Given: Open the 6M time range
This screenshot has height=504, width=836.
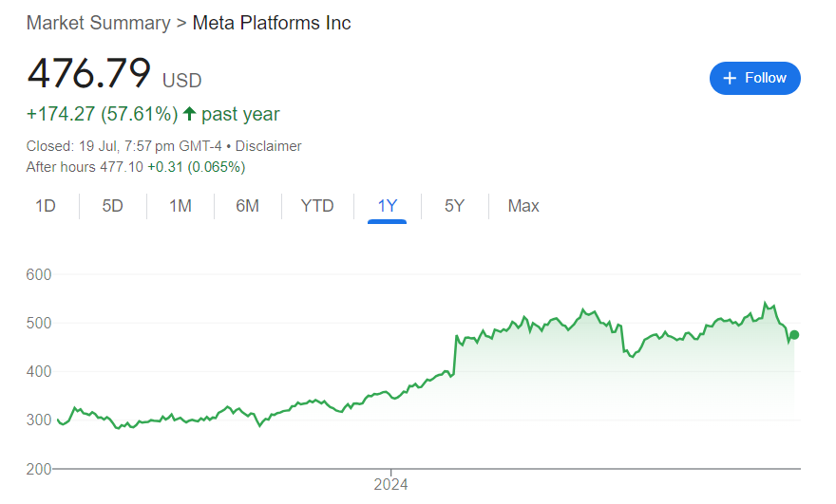Looking at the screenshot, I should (247, 206).
